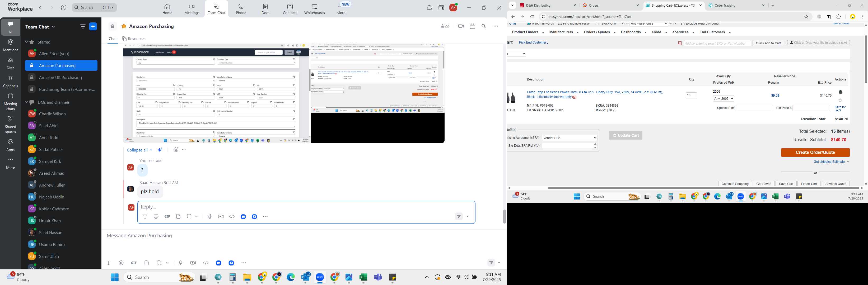
Task: Toggle star on Amazon Purchasing channel
Action: click(x=124, y=26)
